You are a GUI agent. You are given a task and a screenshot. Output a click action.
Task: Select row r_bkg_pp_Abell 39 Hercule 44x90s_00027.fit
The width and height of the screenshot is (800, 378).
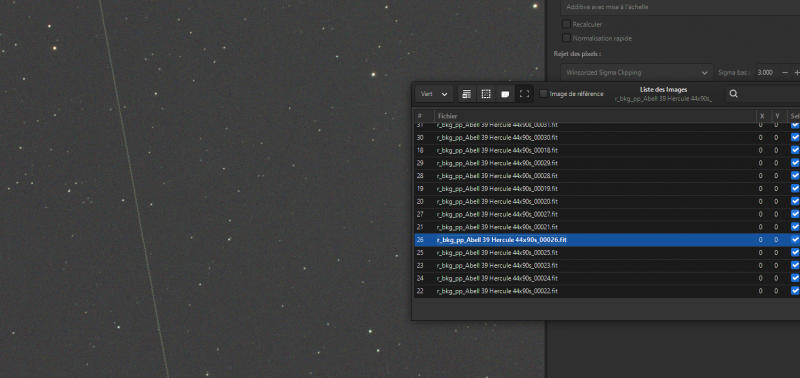click(x=607, y=214)
